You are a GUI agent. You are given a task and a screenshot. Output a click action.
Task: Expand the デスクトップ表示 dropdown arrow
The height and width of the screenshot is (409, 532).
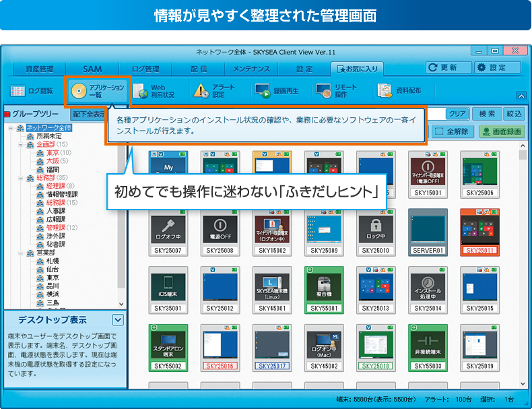click(x=118, y=320)
